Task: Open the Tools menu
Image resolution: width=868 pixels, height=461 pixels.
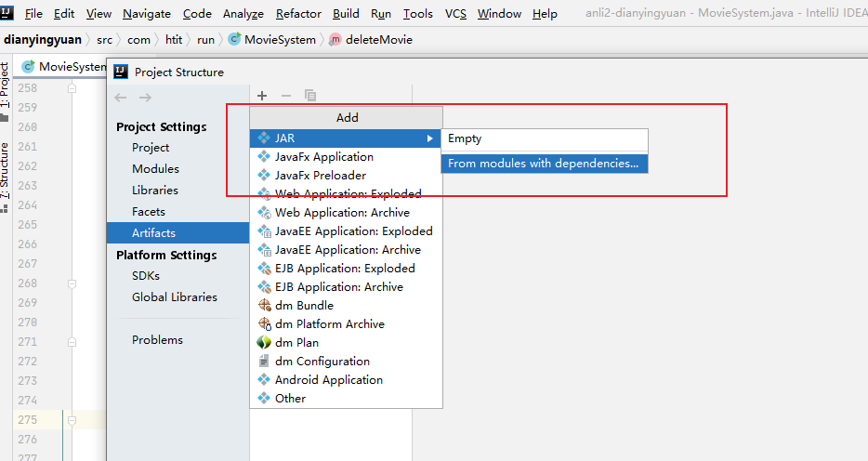Action: click(418, 13)
